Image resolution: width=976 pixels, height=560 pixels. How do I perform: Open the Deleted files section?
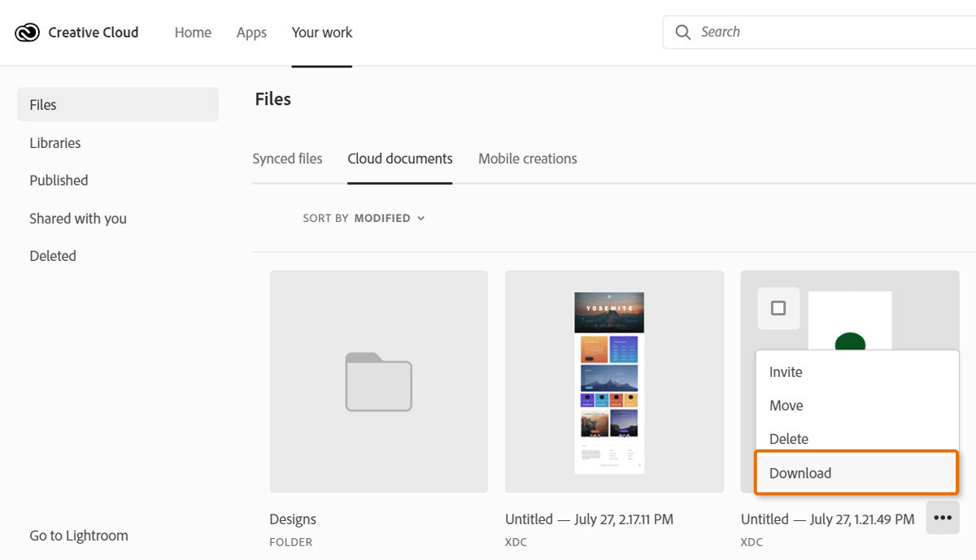[x=52, y=255]
